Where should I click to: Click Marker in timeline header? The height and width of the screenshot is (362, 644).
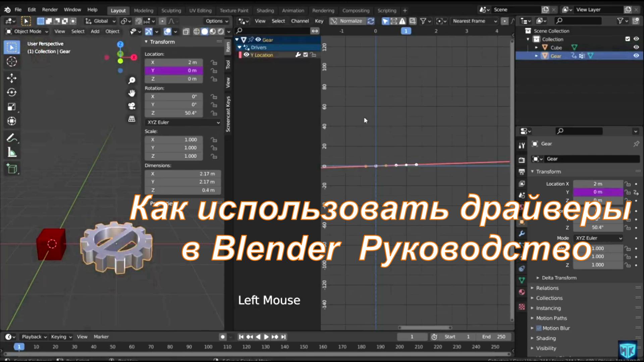click(x=101, y=337)
